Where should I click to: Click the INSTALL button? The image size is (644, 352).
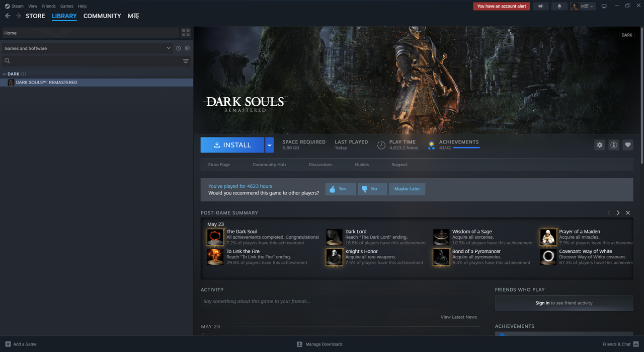232,145
